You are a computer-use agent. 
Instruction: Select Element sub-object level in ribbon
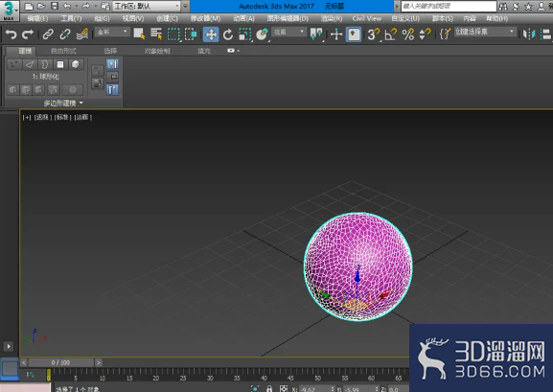point(76,64)
